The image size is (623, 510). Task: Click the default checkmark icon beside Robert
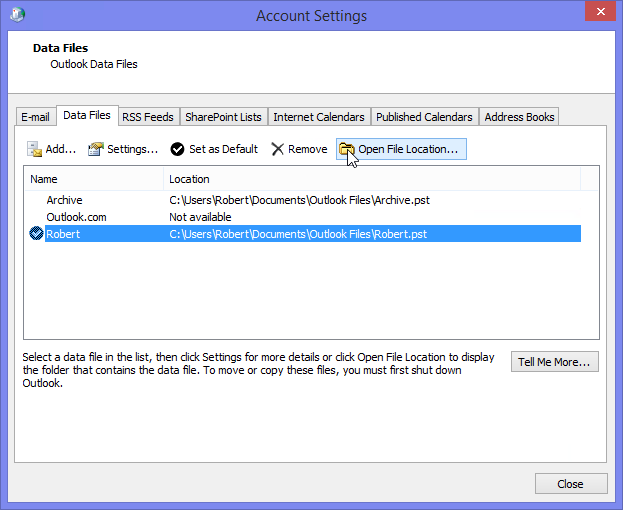click(36, 234)
